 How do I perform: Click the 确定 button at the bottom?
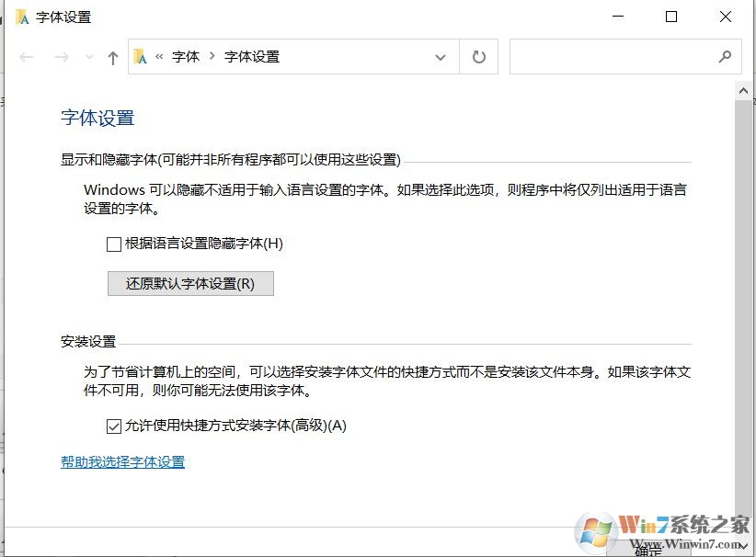pos(647,551)
